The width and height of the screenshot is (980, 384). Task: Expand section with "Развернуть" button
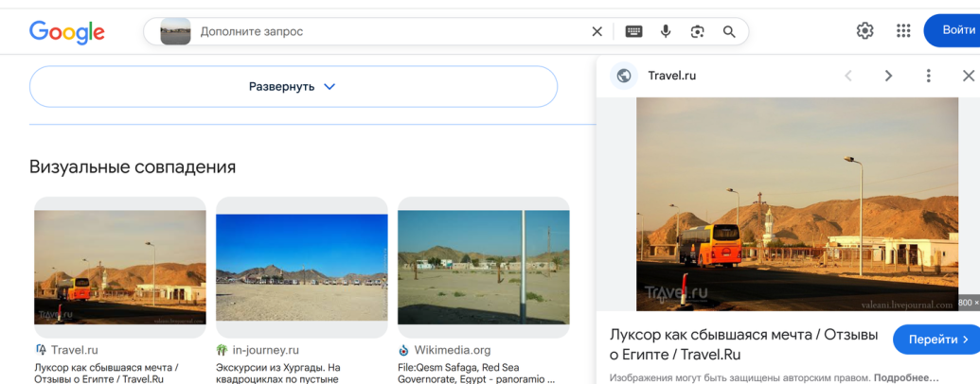click(294, 86)
